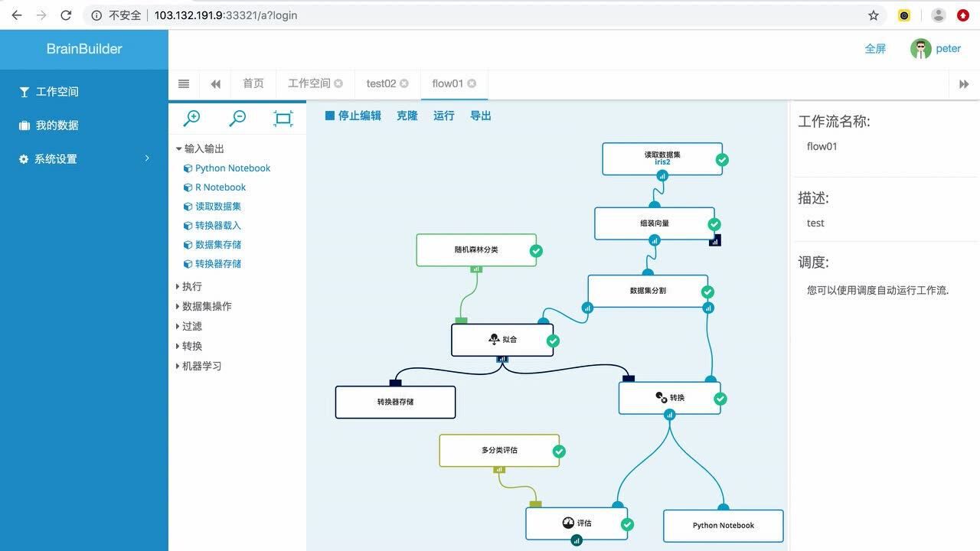Click output port of 多分类评估 node
The image size is (980, 551).
coord(499,469)
